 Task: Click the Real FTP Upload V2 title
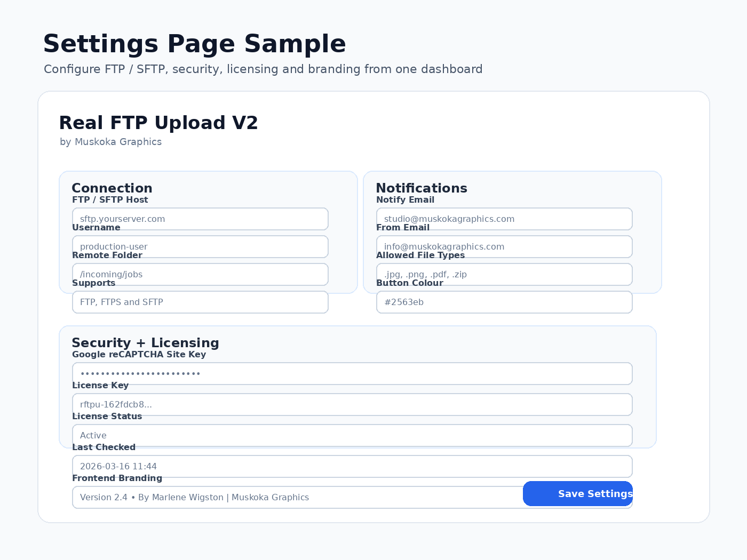coord(158,123)
